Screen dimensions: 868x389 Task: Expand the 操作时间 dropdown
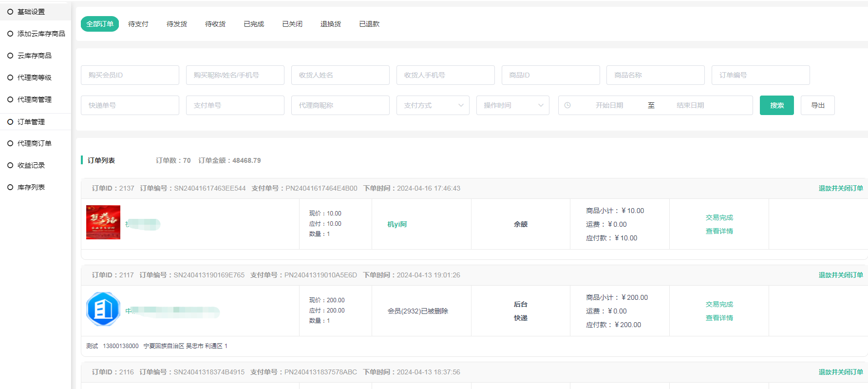point(512,105)
